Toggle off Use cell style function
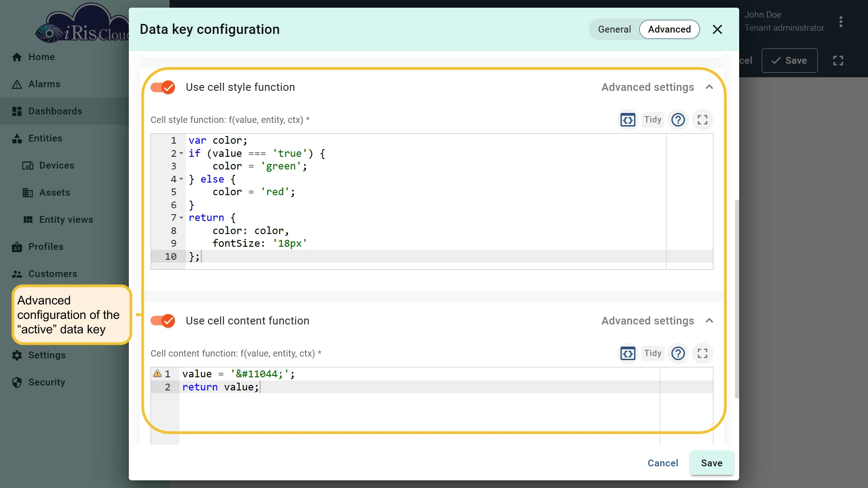Image resolution: width=868 pixels, height=488 pixels. click(163, 87)
